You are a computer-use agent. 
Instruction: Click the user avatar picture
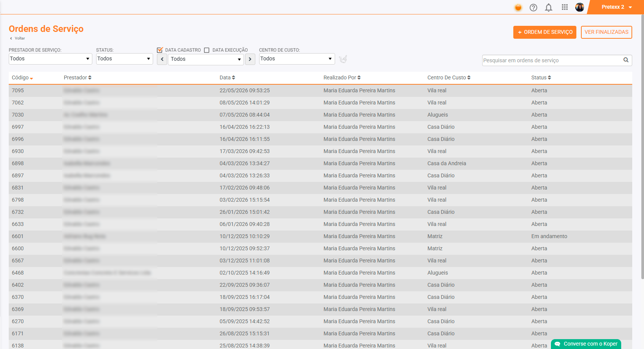[579, 7]
